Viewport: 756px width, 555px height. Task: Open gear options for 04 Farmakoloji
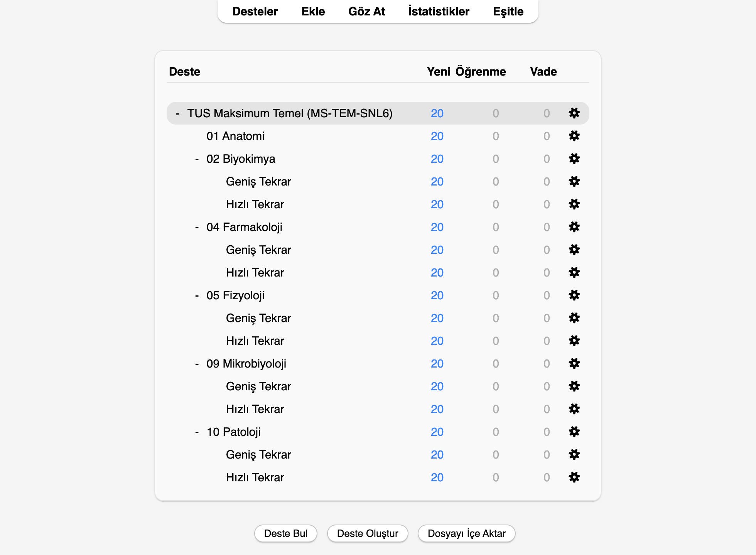574,227
